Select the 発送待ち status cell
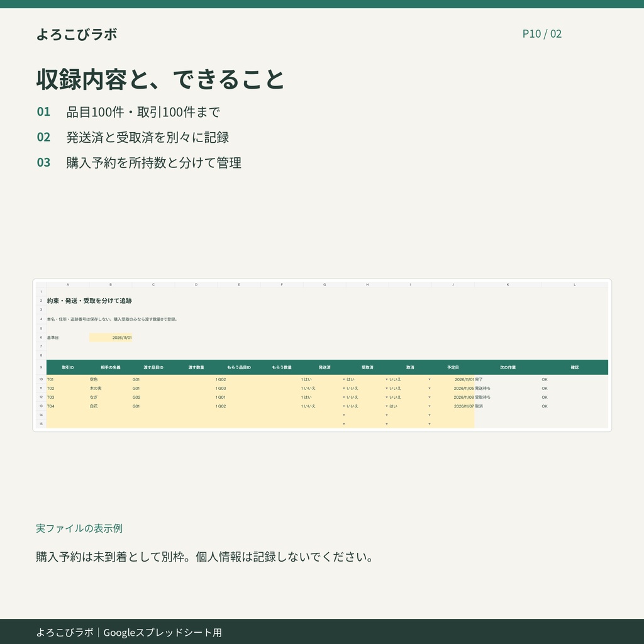 (x=508, y=388)
